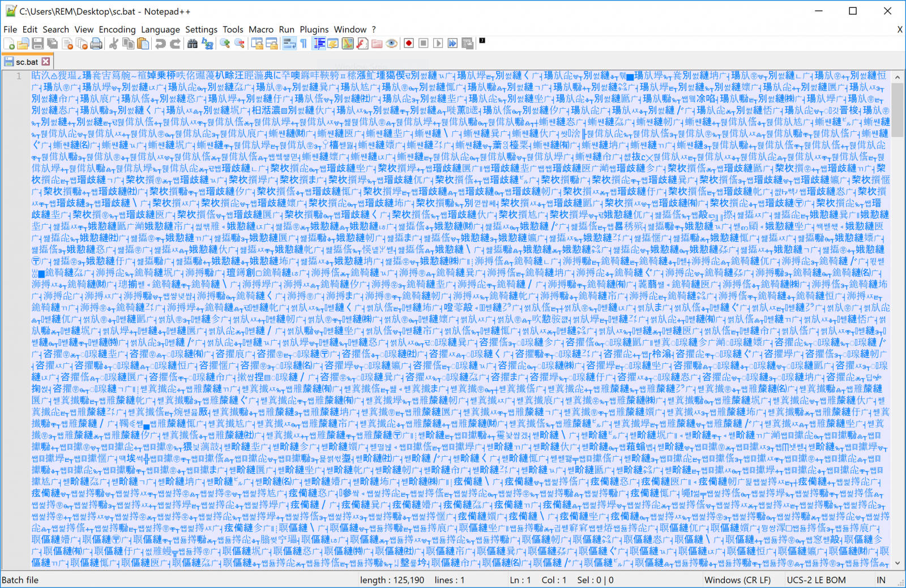This screenshot has height=588, width=906.
Task: Click the Zoom in magnifier icon
Action: (x=225, y=44)
